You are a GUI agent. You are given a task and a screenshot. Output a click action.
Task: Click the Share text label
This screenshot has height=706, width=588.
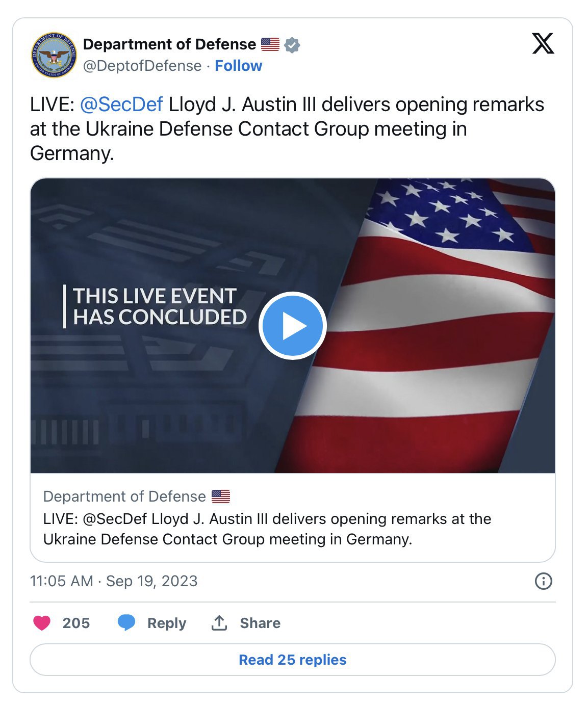click(260, 623)
